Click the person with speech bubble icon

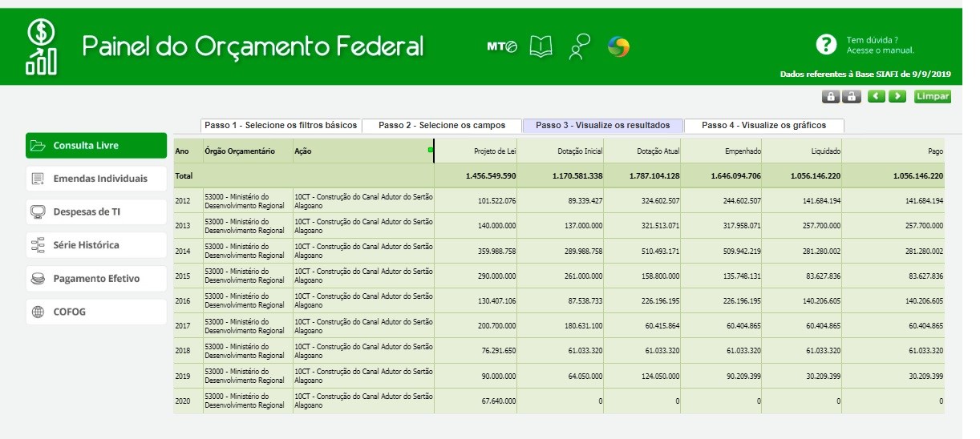[x=579, y=47]
